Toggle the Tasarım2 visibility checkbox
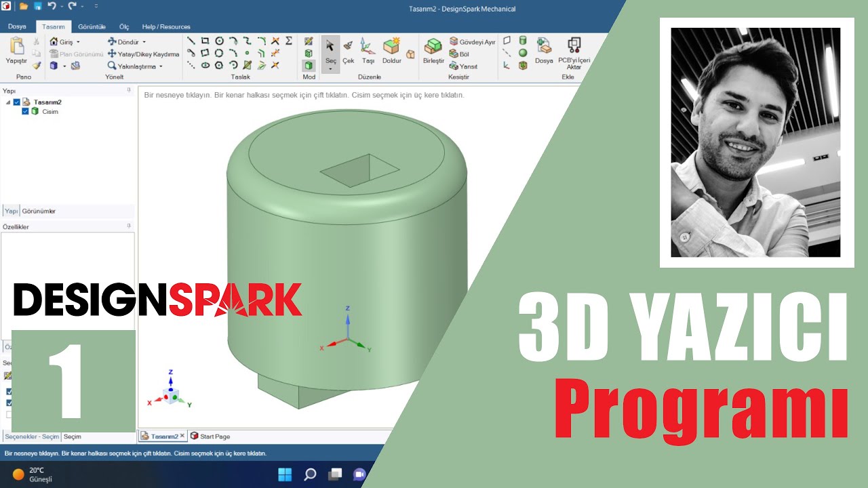The width and height of the screenshot is (868, 488). click(17, 102)
